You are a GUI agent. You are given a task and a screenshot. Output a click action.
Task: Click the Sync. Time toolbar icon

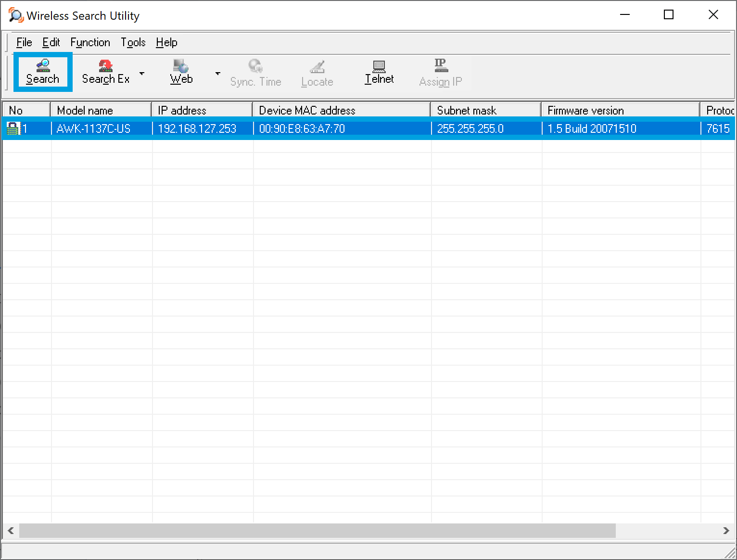pos(255,73)
